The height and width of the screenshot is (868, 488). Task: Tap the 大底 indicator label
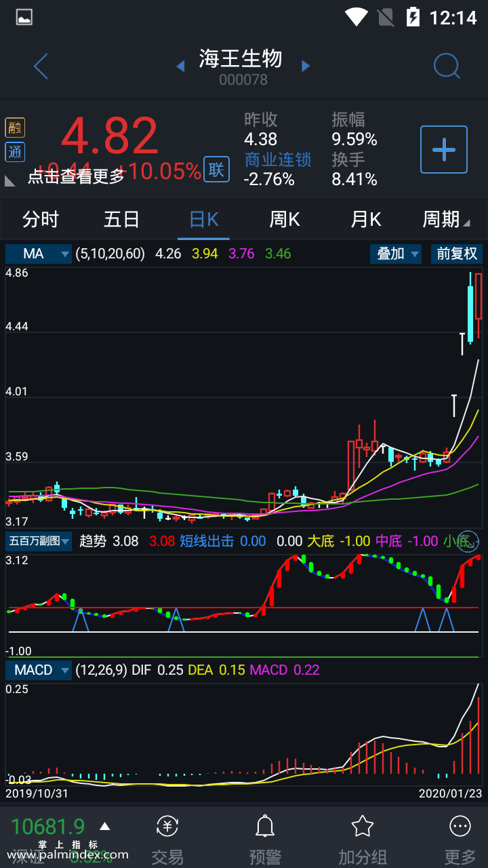point(321,541)
